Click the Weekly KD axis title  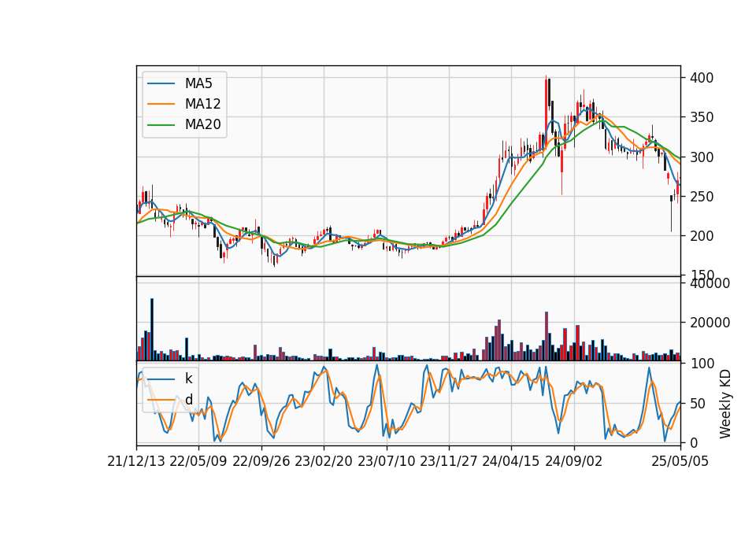(x=724, y=404)
